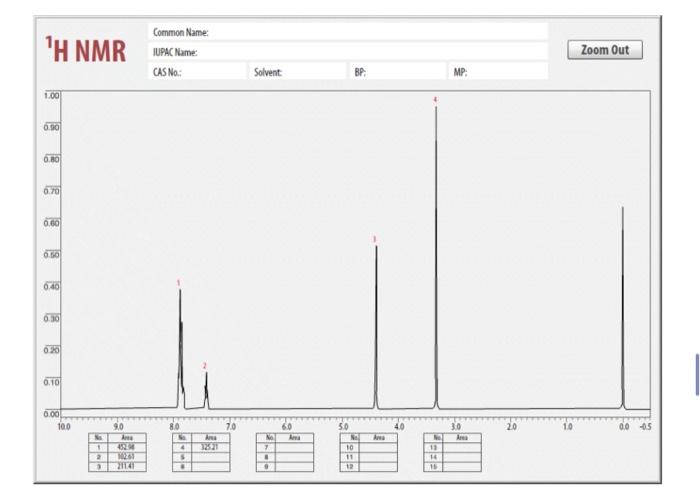Click the Solvent field
700x499 pixels.
click(x=297, y=71)
